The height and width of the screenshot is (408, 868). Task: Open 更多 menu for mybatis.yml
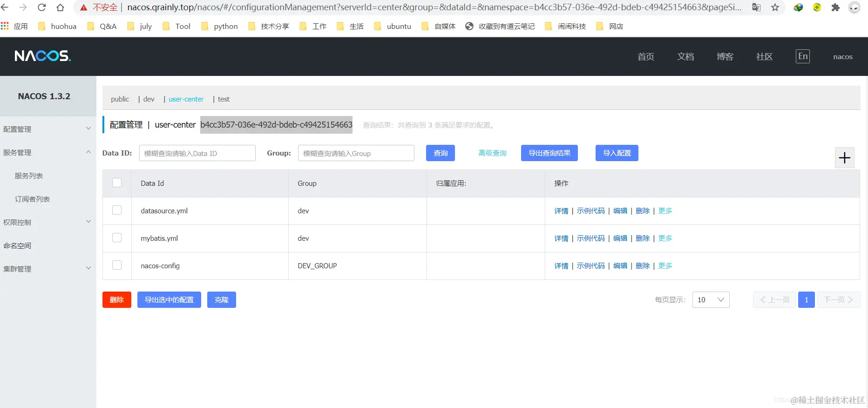665,238
